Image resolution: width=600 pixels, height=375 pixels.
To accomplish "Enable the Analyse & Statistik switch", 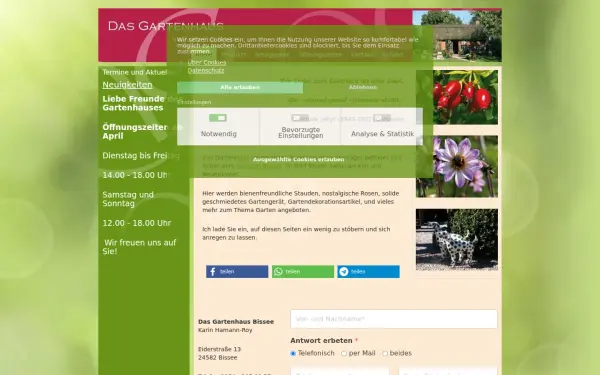I will click(382, 118).
